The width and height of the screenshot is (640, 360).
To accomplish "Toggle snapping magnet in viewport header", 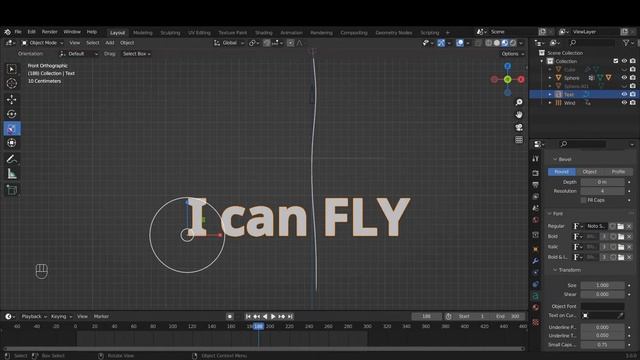I will click(x=267, y=43).
